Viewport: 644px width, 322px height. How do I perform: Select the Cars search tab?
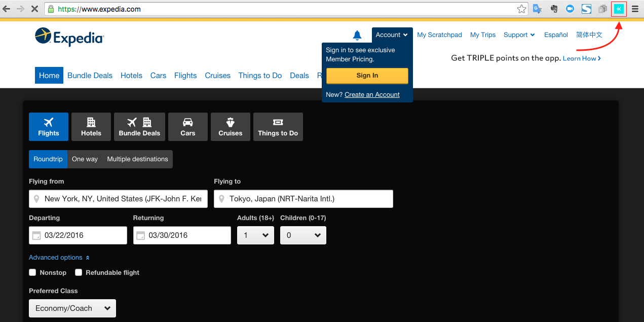(188, 127)
